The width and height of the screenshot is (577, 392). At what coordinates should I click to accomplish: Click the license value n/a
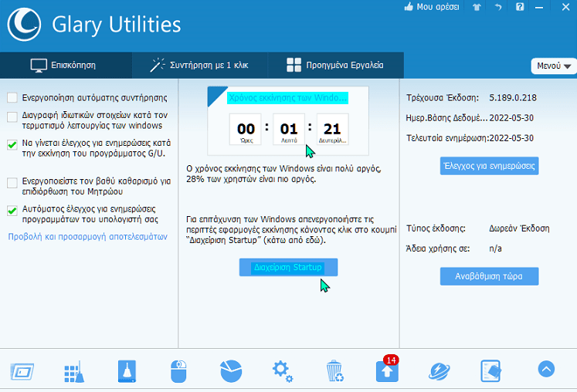coord(495,249)
